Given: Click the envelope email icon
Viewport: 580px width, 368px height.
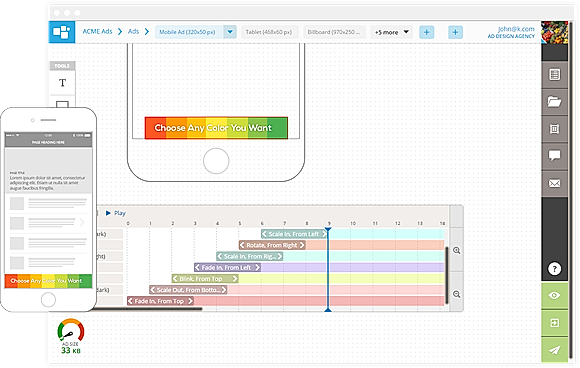Looking at the screenshot, I should 554,183.
